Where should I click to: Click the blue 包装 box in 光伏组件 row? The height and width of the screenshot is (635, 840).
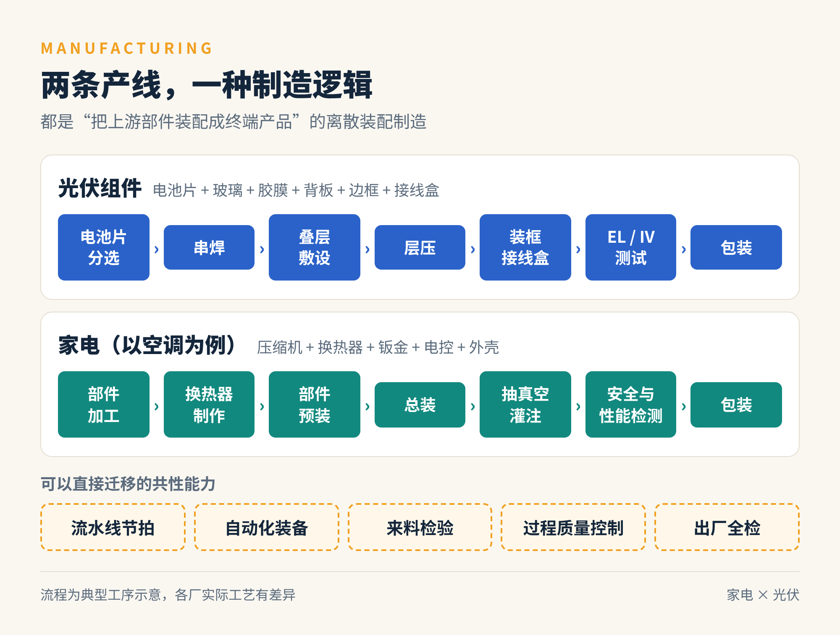pos(736,247)
